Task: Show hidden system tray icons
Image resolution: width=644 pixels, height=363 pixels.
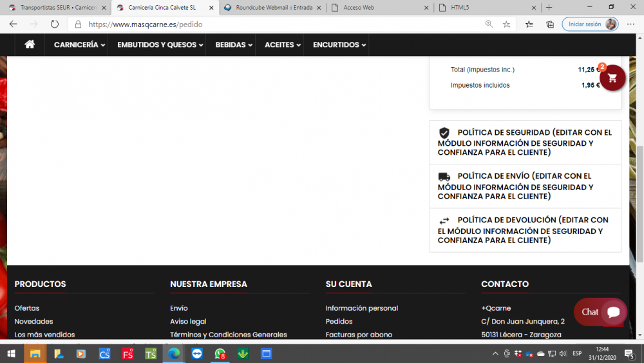Action: pos(495,353)
